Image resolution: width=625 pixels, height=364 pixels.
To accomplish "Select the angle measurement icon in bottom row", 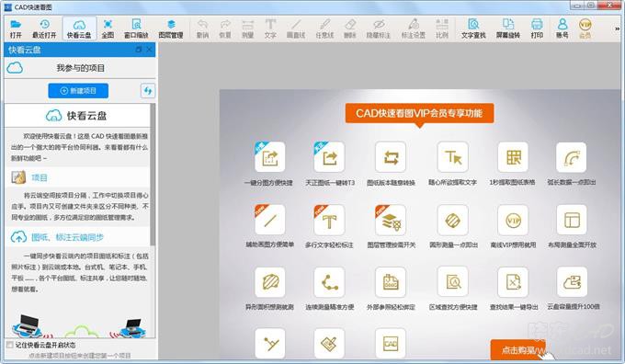I will click(x=270, y=343).
